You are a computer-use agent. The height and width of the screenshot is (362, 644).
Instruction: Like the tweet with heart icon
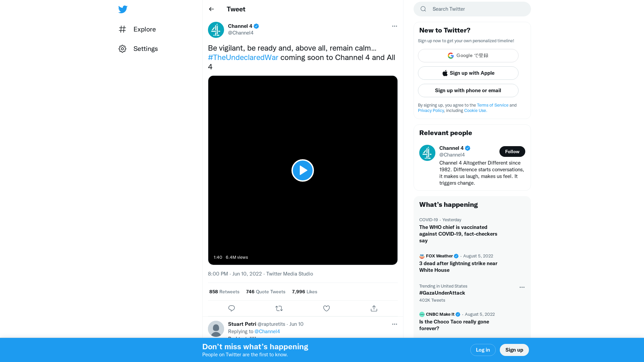[326, 308]
